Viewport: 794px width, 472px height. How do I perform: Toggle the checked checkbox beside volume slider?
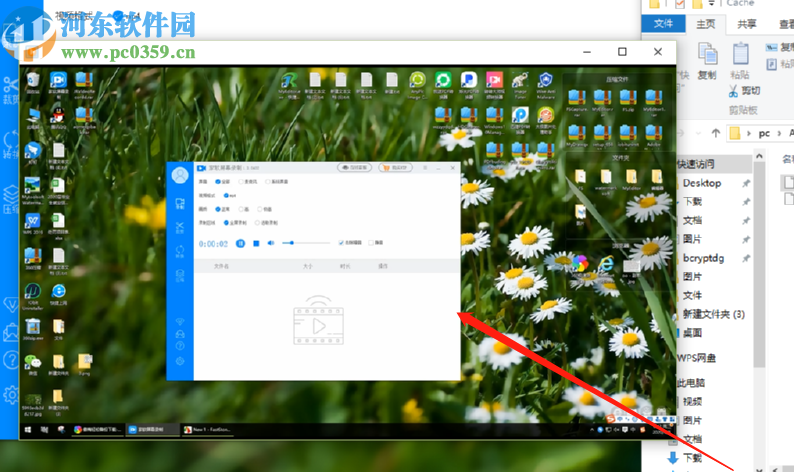click(342, 243)
